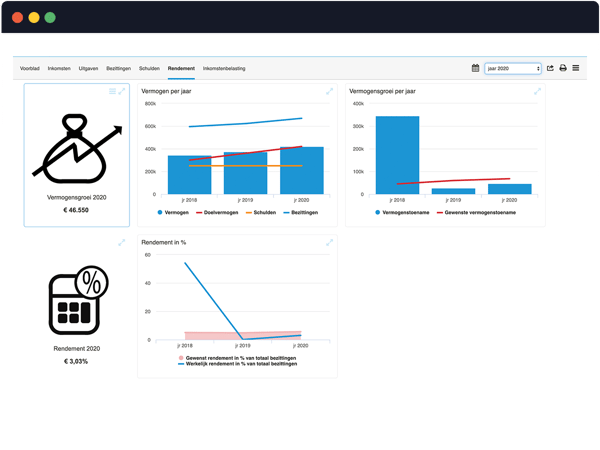Click the jr 2018 bar in Vermogensgroei chart
Viewport: 600px width, 450px height.
click(x=397, y=155)
